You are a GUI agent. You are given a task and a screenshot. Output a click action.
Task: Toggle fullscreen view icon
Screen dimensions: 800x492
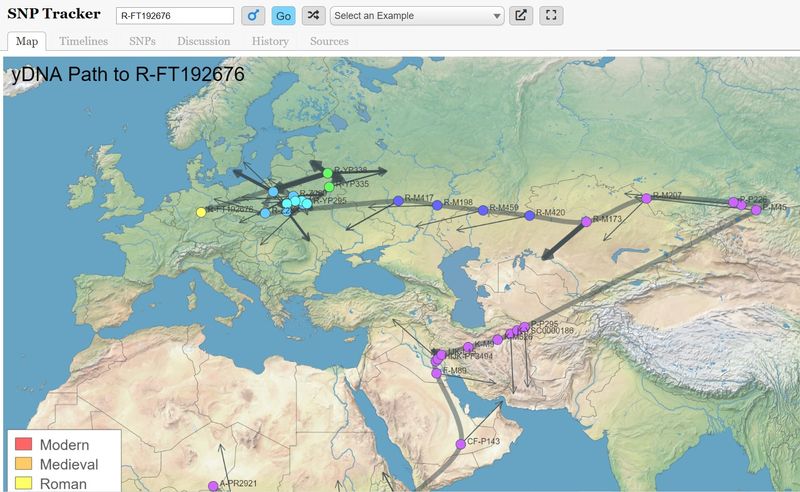coord(551,16)
